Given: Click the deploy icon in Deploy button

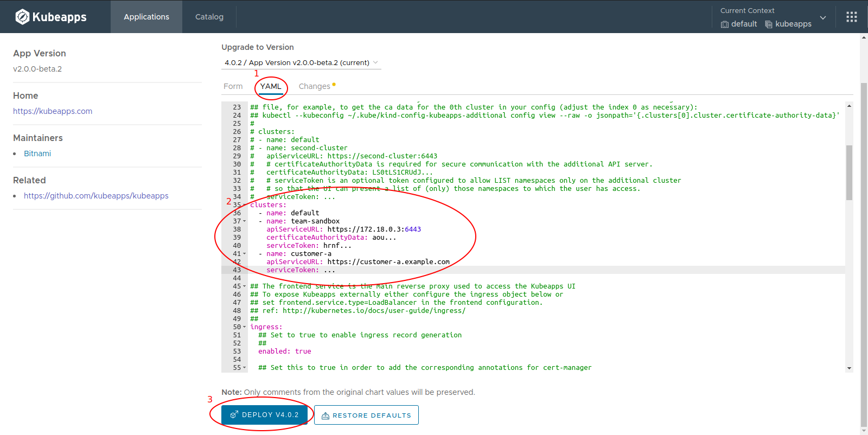Looking at the screenshot, I should pyautogui.click(x=234, y=415).
